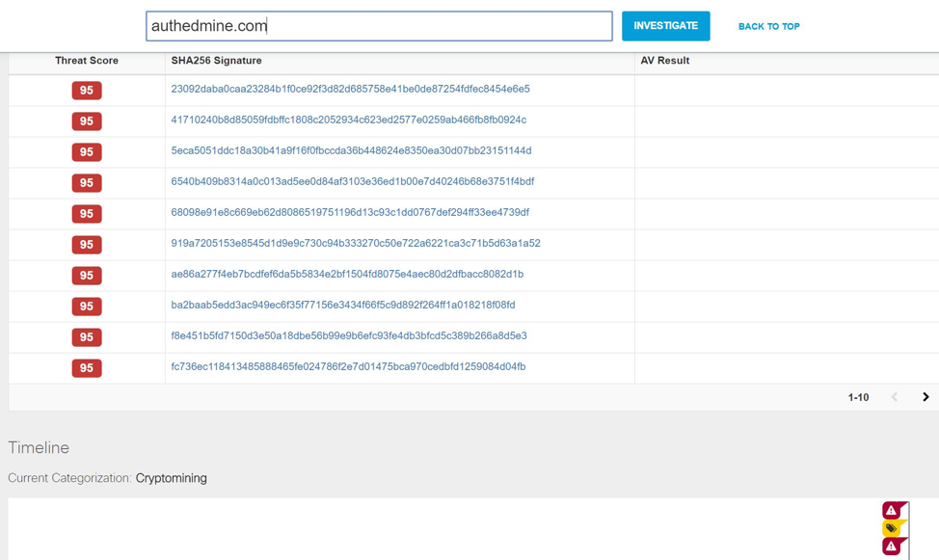Open SHA256 hash starting with 919a7205153e

pyautogui.click(x=355, y=243)
